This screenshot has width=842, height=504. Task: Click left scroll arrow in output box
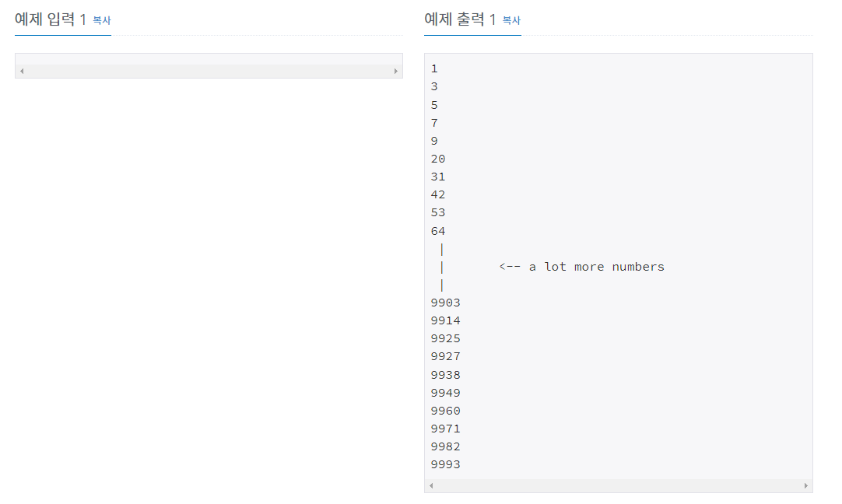point(431,486)
